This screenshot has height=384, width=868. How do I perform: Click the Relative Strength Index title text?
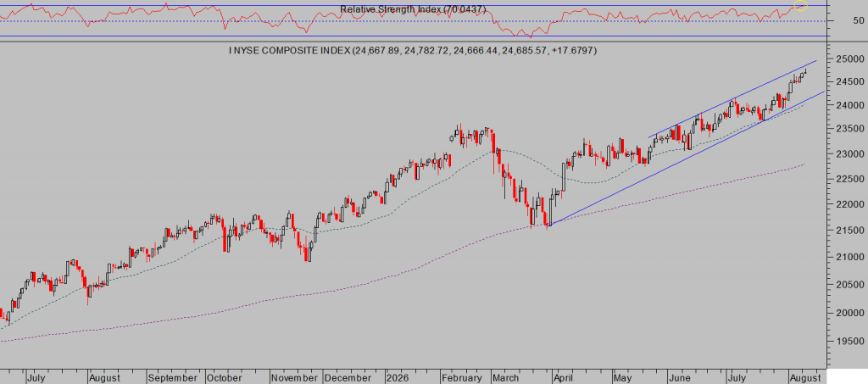coord(413,9)
